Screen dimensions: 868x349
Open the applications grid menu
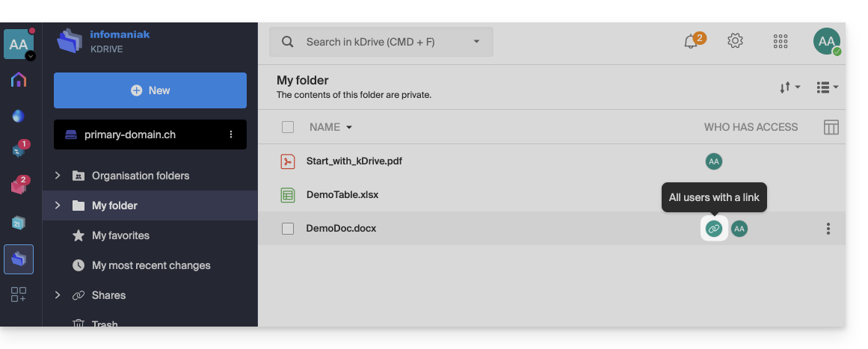coord(781,41)
